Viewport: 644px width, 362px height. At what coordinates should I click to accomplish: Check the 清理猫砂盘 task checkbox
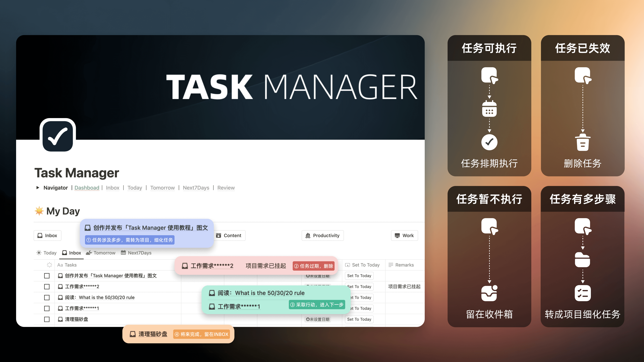[47, 319]
